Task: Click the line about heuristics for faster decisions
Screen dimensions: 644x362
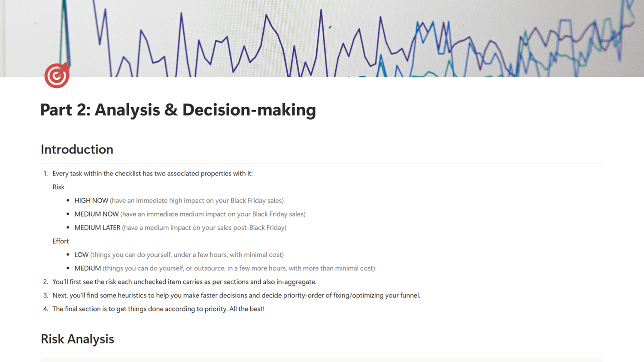Action: tap(236, 295)
